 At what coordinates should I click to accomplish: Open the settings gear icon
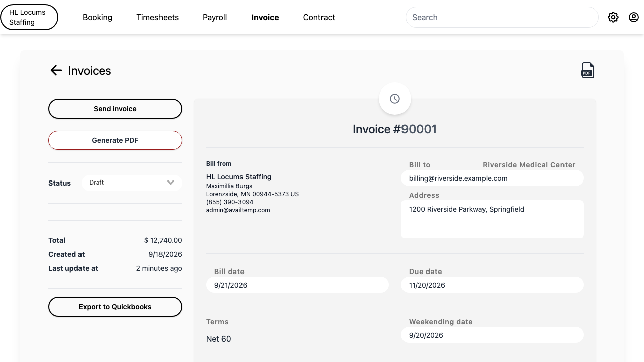tap(613, 17)
